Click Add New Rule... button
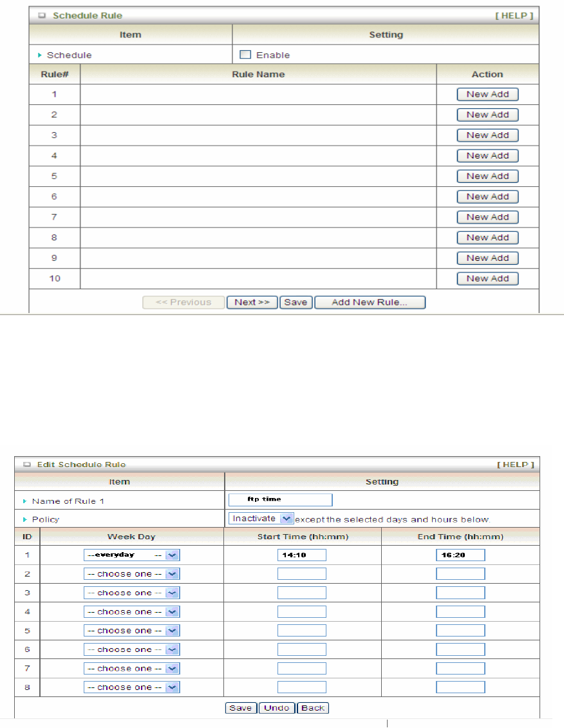564x728 pixels. (370, 302)
